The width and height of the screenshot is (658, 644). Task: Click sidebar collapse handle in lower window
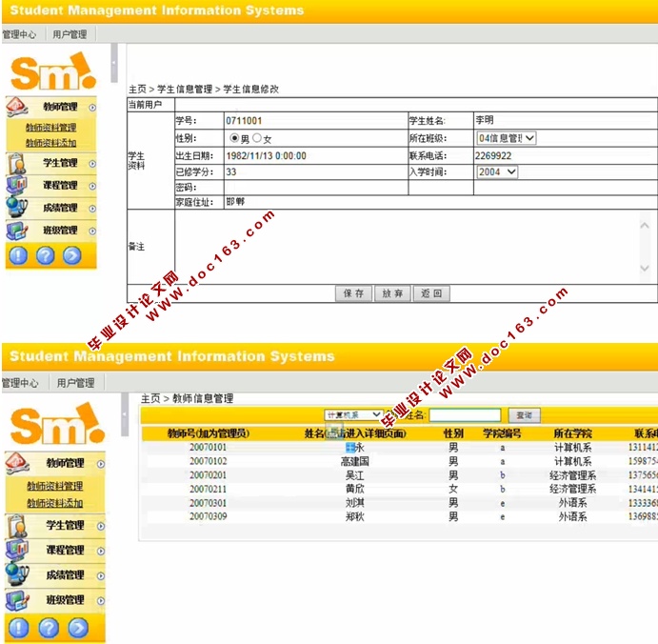pyautogui.click(x=125, y=414)
